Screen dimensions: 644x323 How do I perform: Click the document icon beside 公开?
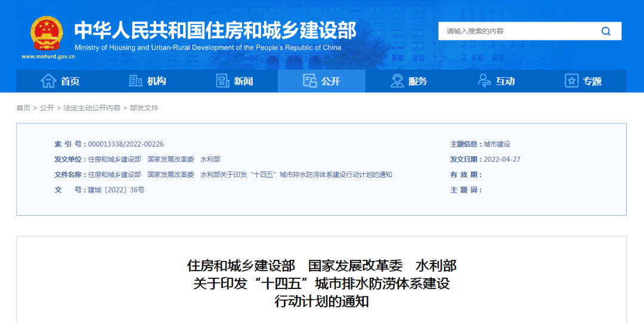[309, 81]
